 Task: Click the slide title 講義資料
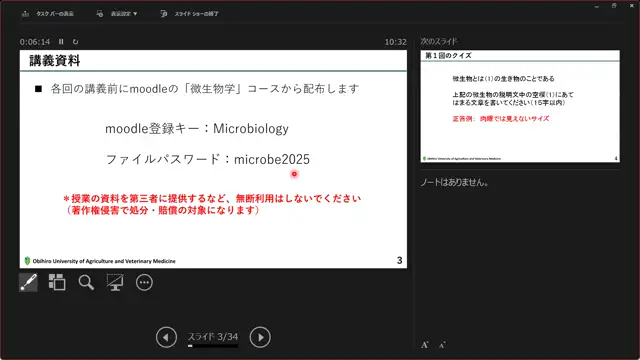coord(55,61)
